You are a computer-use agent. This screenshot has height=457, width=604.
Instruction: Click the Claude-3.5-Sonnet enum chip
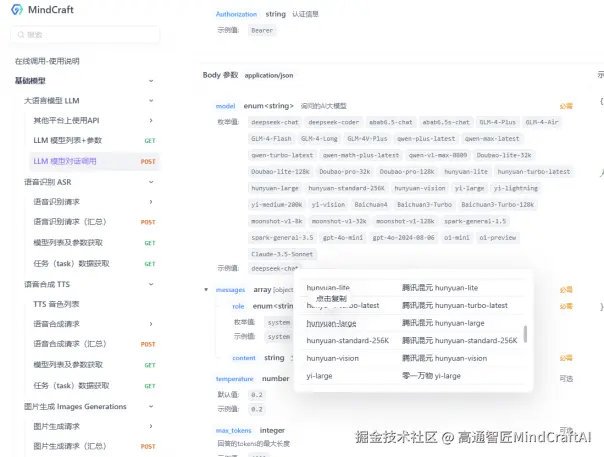click(x=282, y=254)
